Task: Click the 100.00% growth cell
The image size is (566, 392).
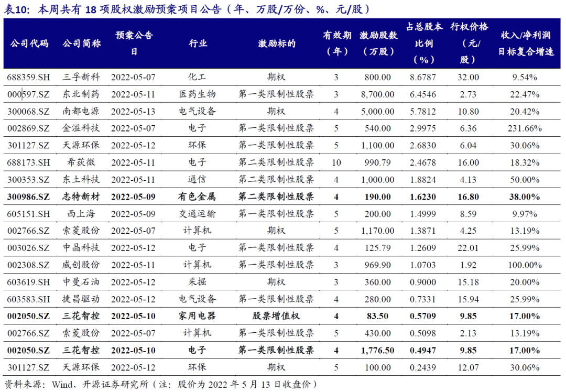Action: coord(525,265)
